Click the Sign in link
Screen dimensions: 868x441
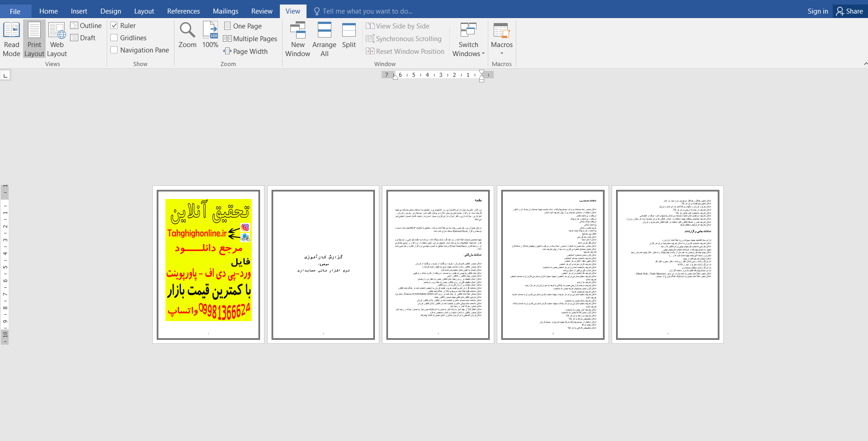pos(818,11)
